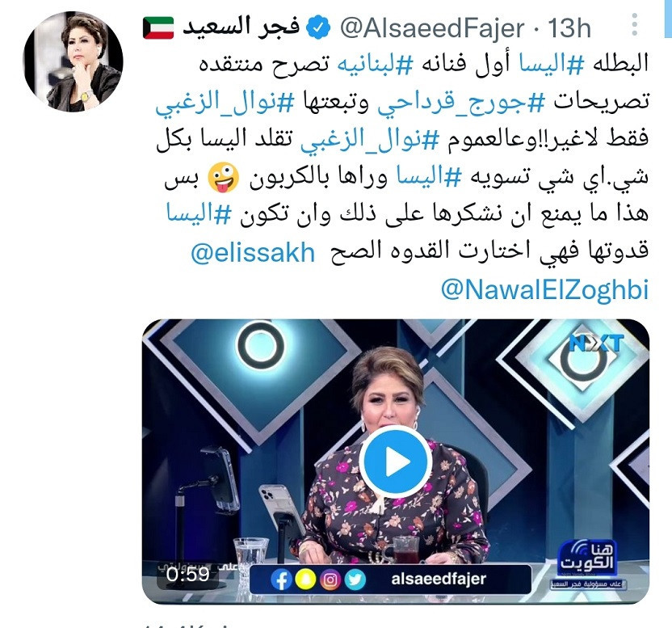This screenshot has height=628, width=672.
Task: Click the blue verified badge icon
Action: [x=320, y=27]
